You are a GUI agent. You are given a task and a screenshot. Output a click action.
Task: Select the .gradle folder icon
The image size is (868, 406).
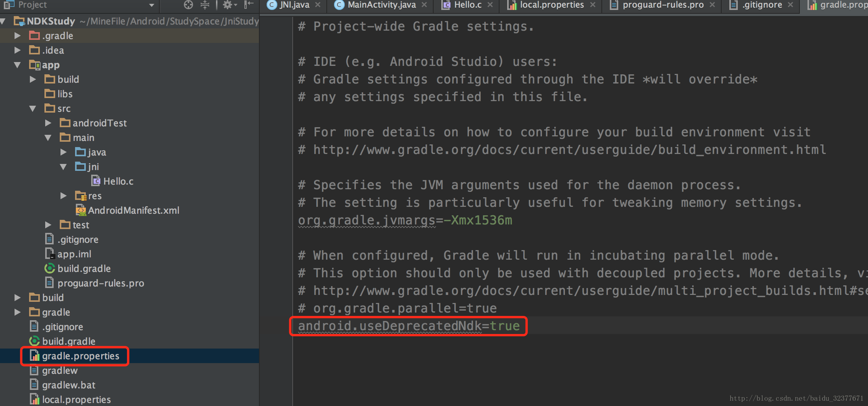point(34,36)
